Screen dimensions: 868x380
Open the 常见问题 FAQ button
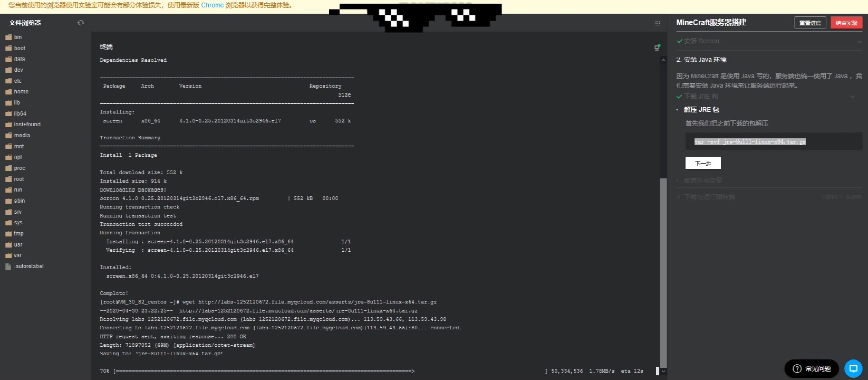(812, 368)
